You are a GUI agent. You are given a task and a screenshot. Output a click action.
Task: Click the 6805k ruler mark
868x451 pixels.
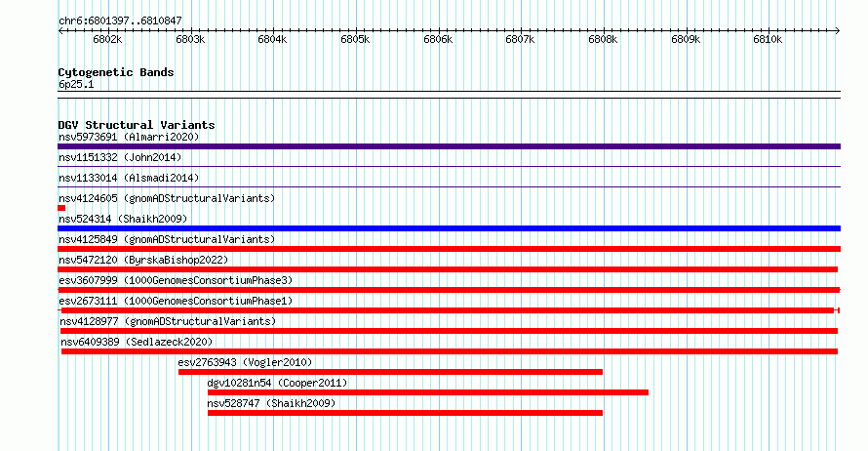click(x=355, y=39)
